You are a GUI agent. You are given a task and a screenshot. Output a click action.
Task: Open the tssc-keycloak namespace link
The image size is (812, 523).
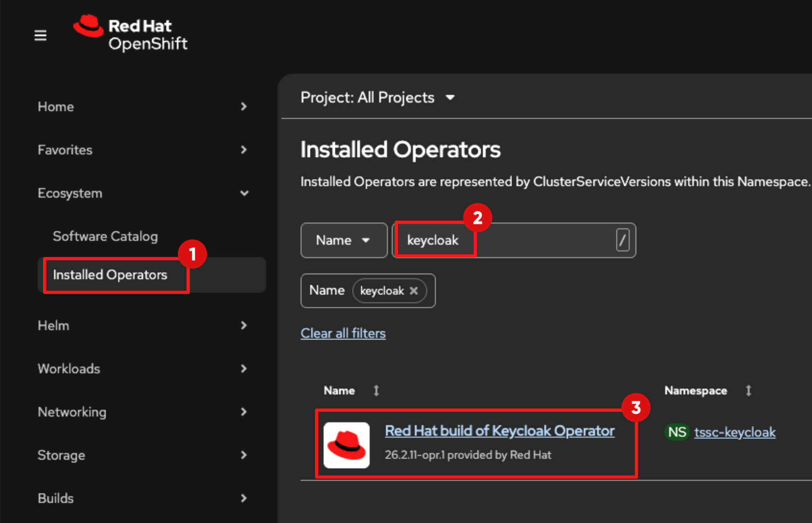pos(735,432)
